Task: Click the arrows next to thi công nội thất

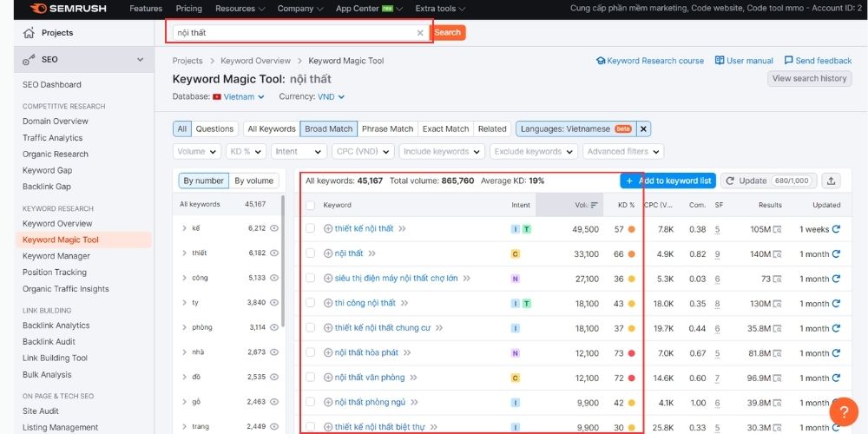Action: [404, 303]
